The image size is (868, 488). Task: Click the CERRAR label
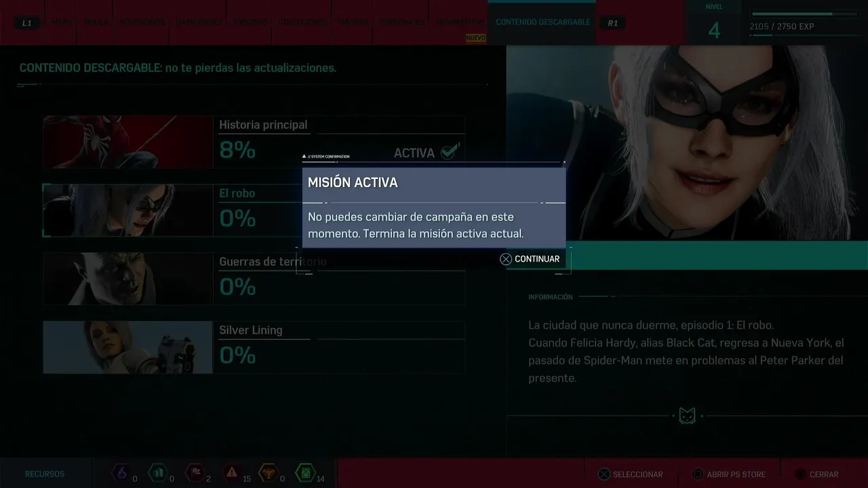(824, 474)
